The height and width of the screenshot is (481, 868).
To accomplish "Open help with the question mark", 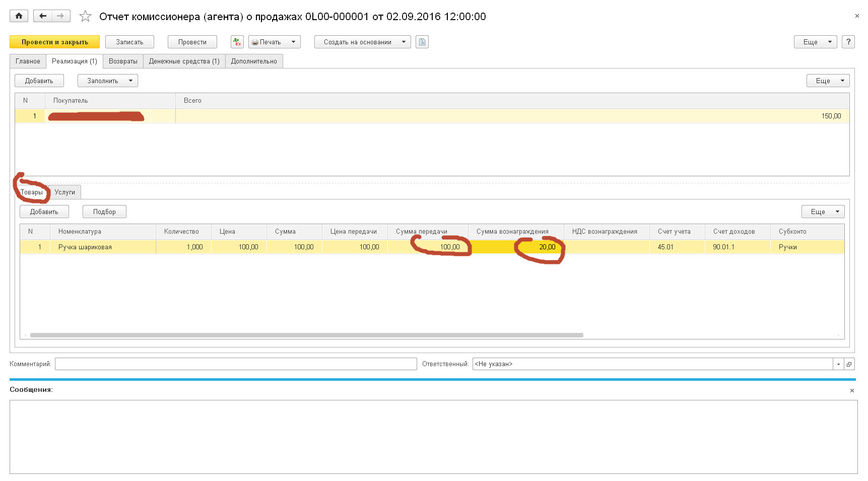I will [848, 42].
